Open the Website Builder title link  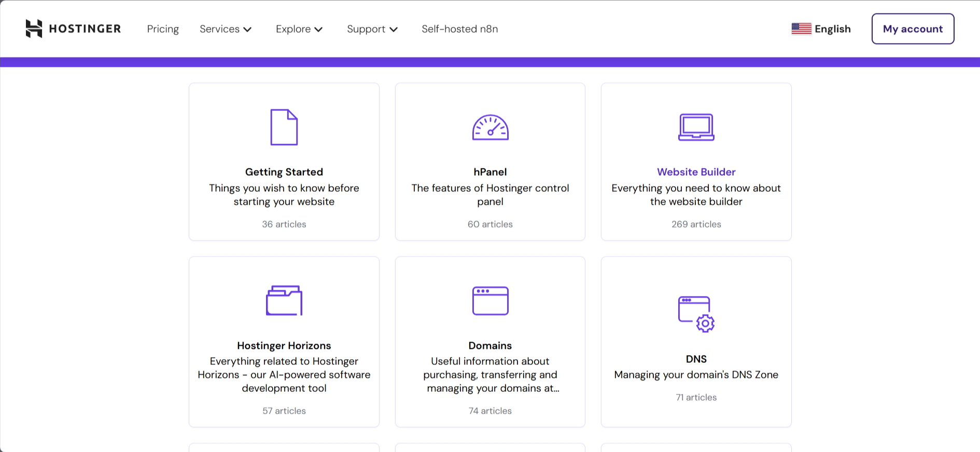click(696, 172)
